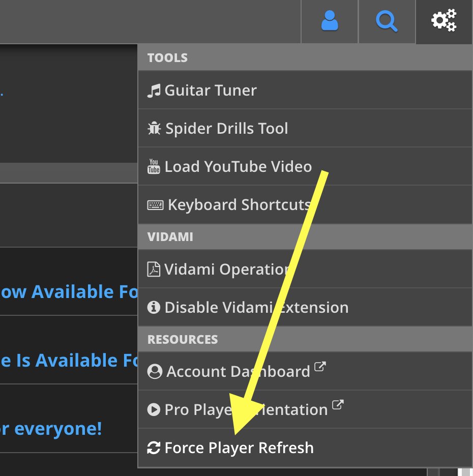
Task: Open the settings gears menu
Action: (444, 21)
